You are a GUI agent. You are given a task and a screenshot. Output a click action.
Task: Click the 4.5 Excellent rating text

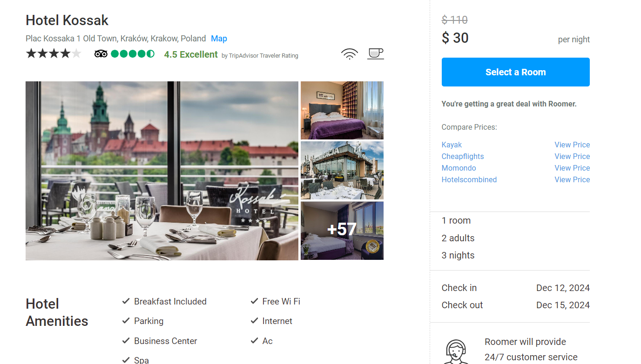pos(191,54)
